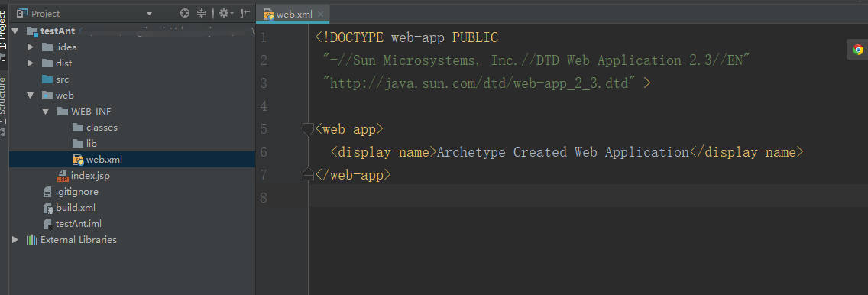Image resolution: width=868 pixels, height=295 pixels.
Task: Click the Project view icon beside the Project label
Action: click(x=22, y=13)
